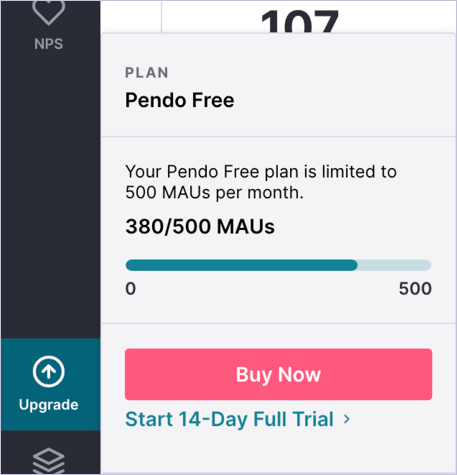This screenshot has width=457, height=475.
Task: Open the stacked layers icon in sidebar
Action: pos(49,461)
